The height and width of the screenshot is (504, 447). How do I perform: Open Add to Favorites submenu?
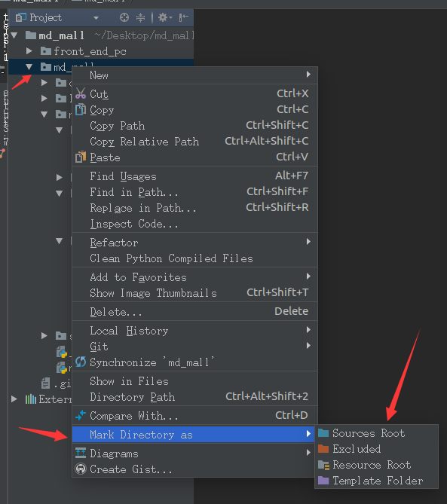pos(195,277)
